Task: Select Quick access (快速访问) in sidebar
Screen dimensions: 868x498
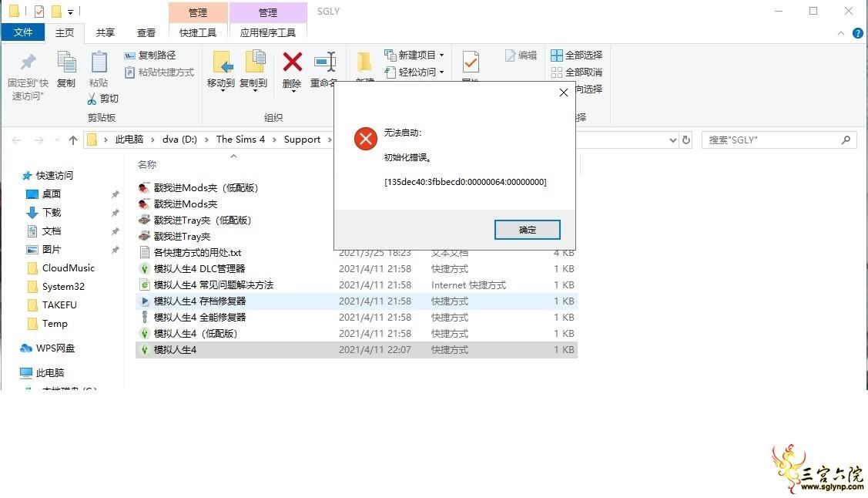Action: click(x=49, y=176)
